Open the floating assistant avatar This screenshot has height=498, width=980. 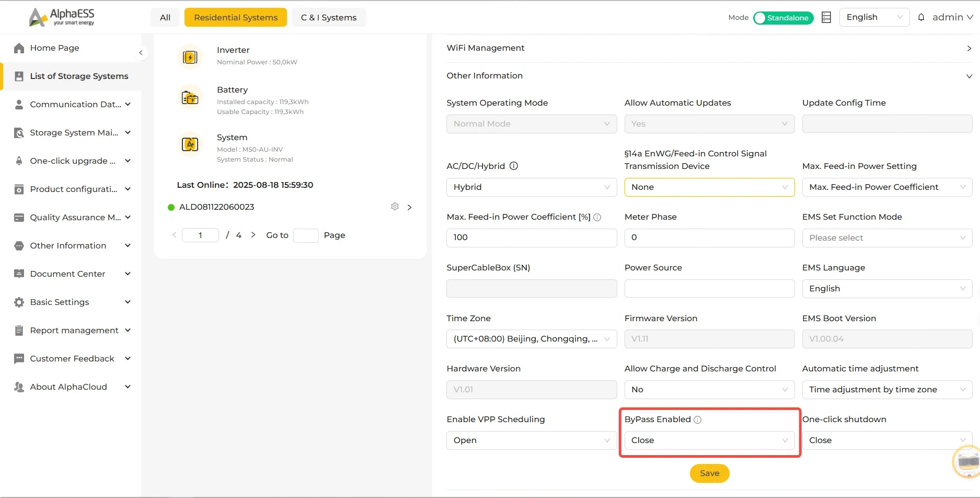[967, 461]
